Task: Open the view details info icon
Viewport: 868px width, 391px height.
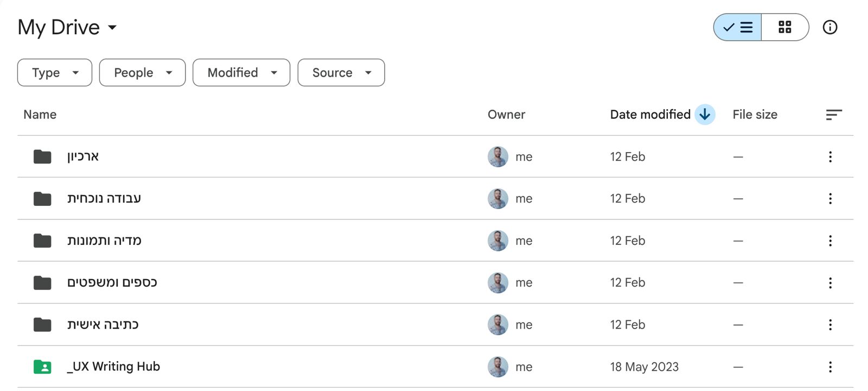Action: [x=829, y=27]
